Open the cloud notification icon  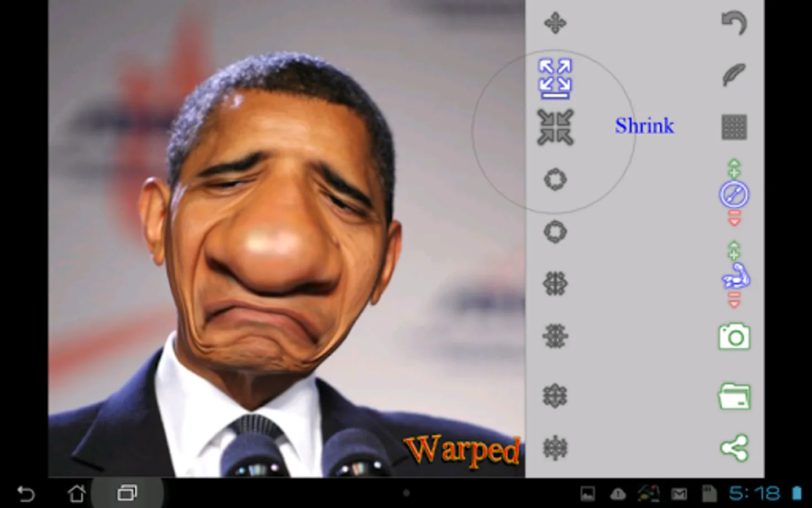tap(618, 494)
